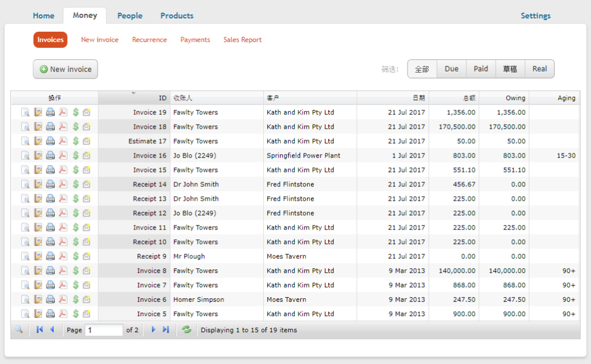Filter invoices by 全部 (all)
591x364 pixels.
[x=422, y=69]
